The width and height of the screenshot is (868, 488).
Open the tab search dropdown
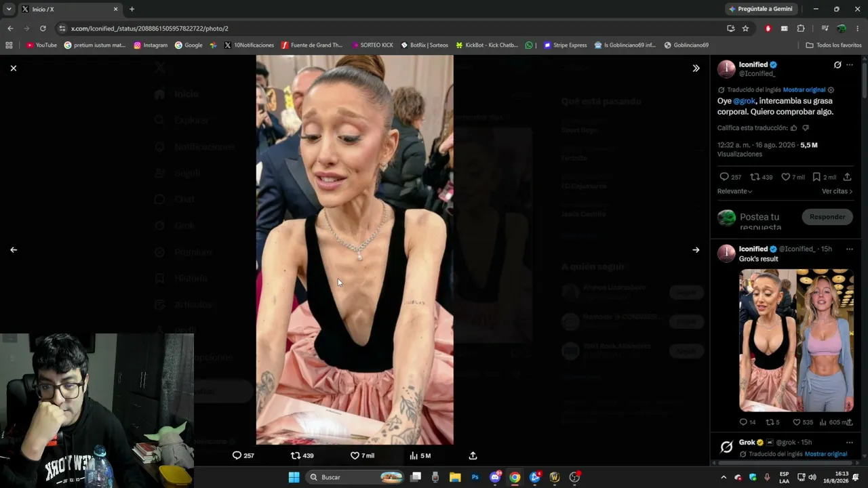(9, 9)
